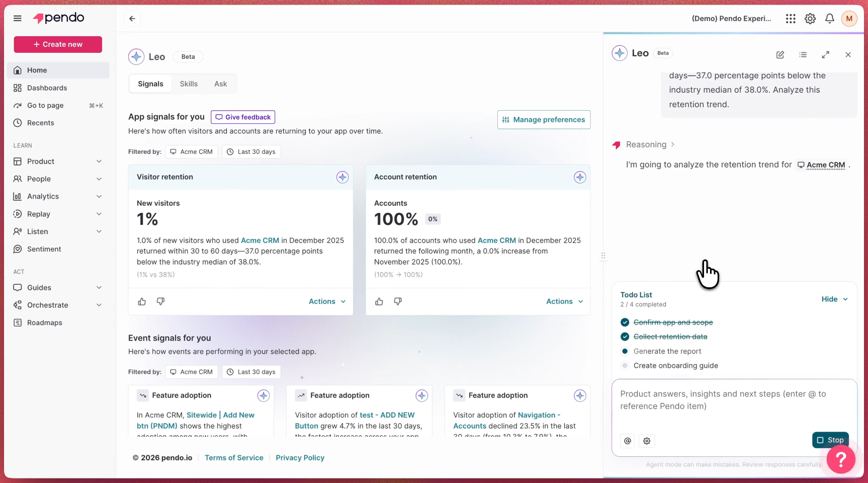The image size is (868, 483).
Task: Click the new chat compose icon in Leo panel
Action: tap(780, 55)
